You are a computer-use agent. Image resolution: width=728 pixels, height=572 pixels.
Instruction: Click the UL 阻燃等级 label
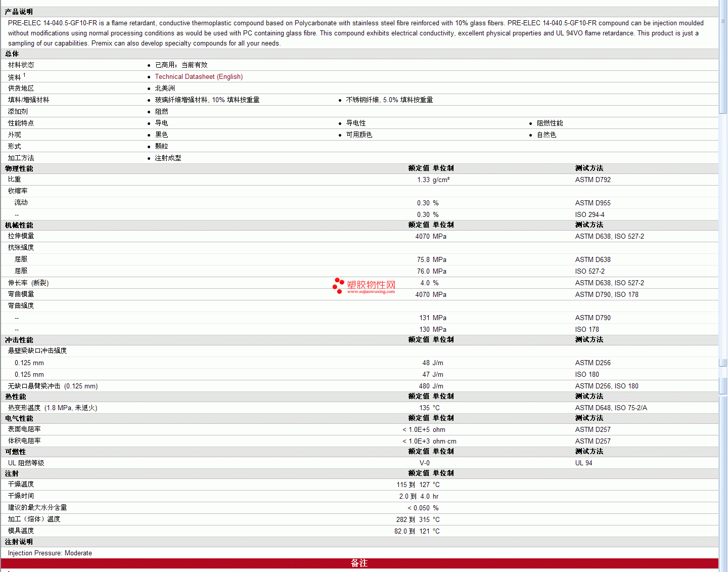(x=26, y=463)
